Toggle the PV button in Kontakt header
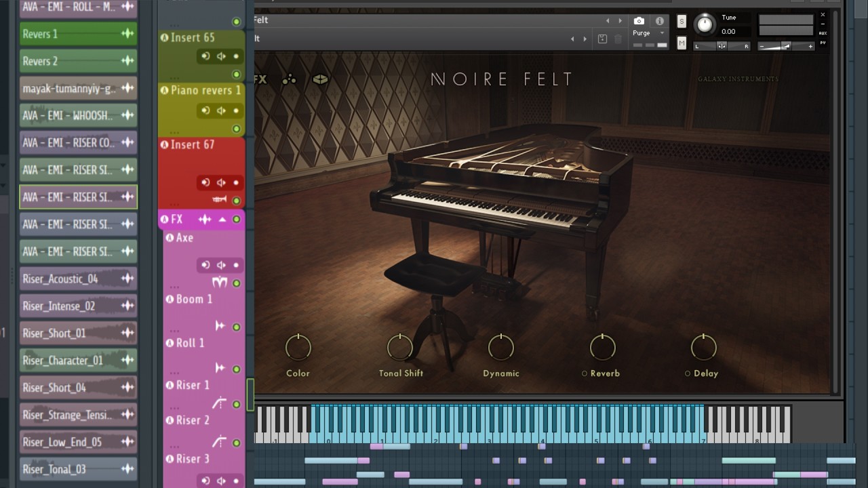The image size is (868, 488). 823,43
